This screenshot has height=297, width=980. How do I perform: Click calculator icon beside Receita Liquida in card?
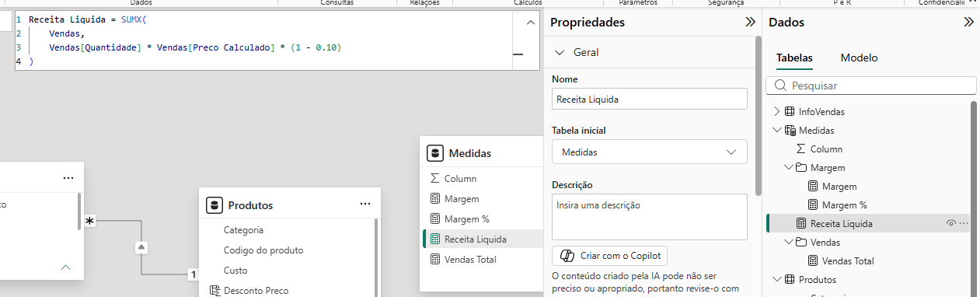(434, 239)
